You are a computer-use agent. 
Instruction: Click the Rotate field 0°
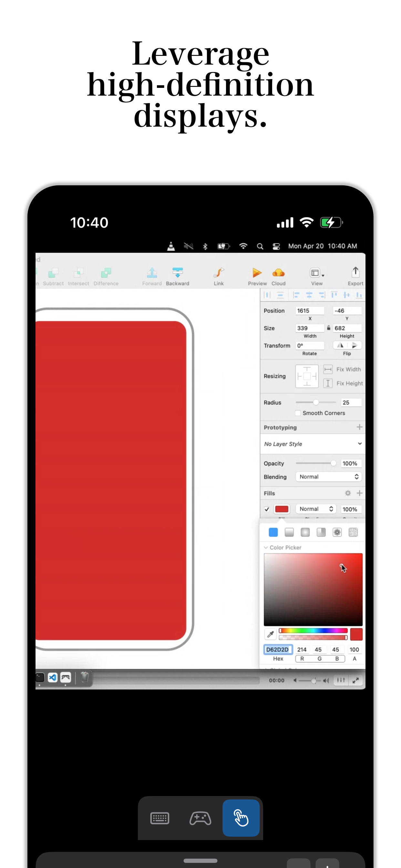coord(310,346)
